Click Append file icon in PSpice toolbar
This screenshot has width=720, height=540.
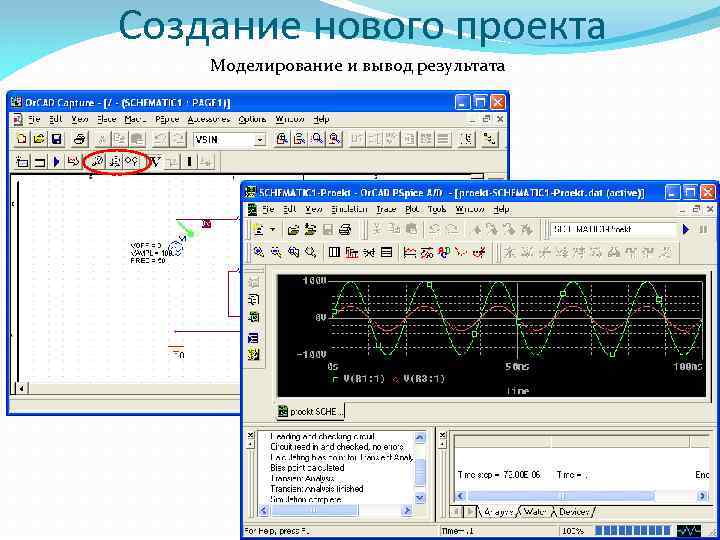[x=310, y=230]
